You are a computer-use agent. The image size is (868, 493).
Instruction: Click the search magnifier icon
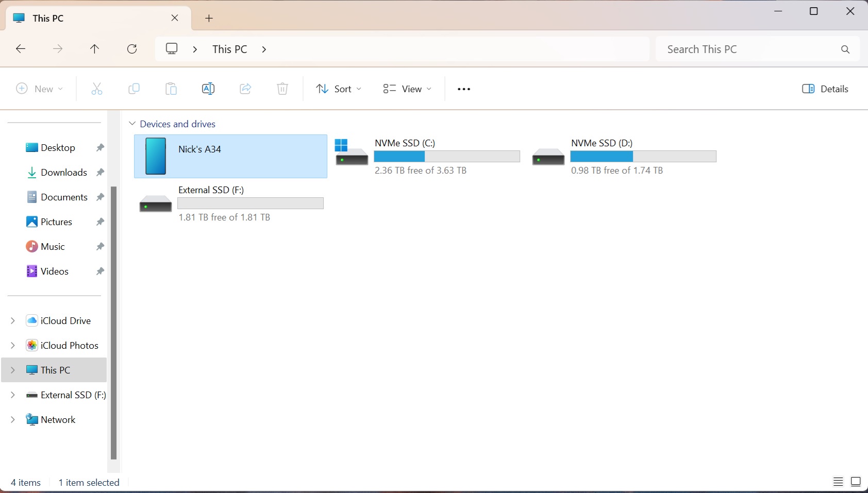845,49
